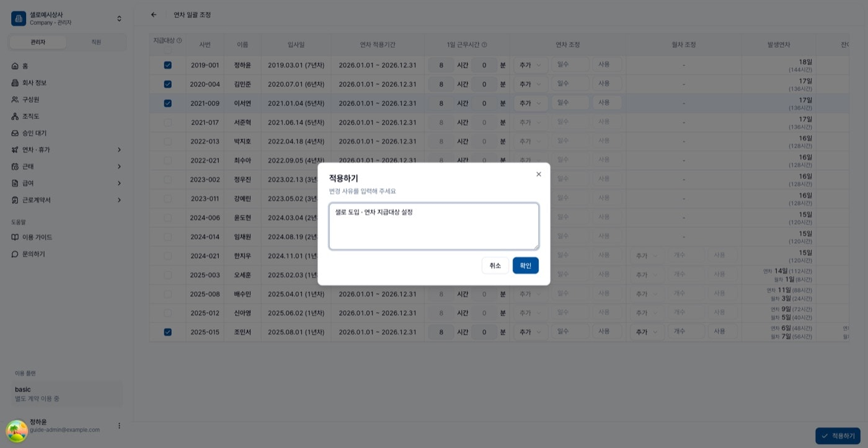Open 구성원 people icon in sidebar
Screen dimensions: 868x448
point(15,99)
